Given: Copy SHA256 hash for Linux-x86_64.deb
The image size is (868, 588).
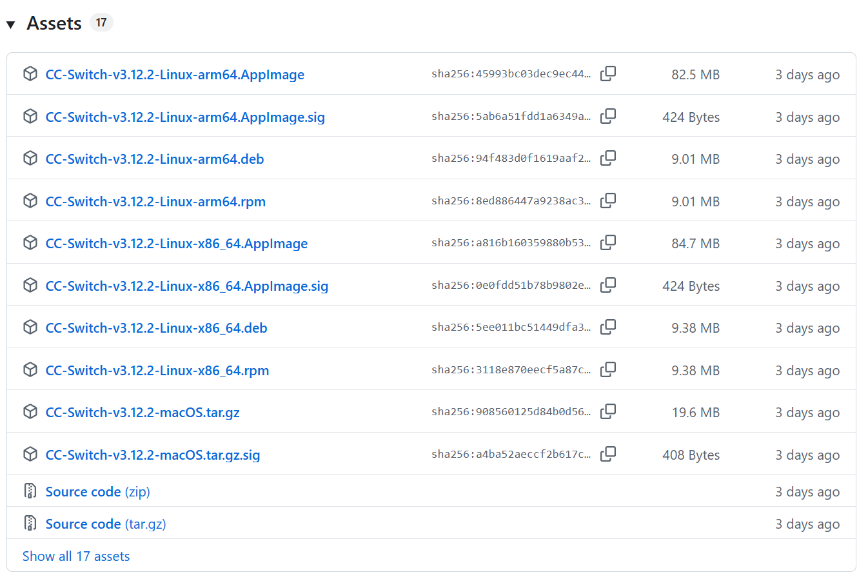Looking at the screenshot, I should coord(607,328).
